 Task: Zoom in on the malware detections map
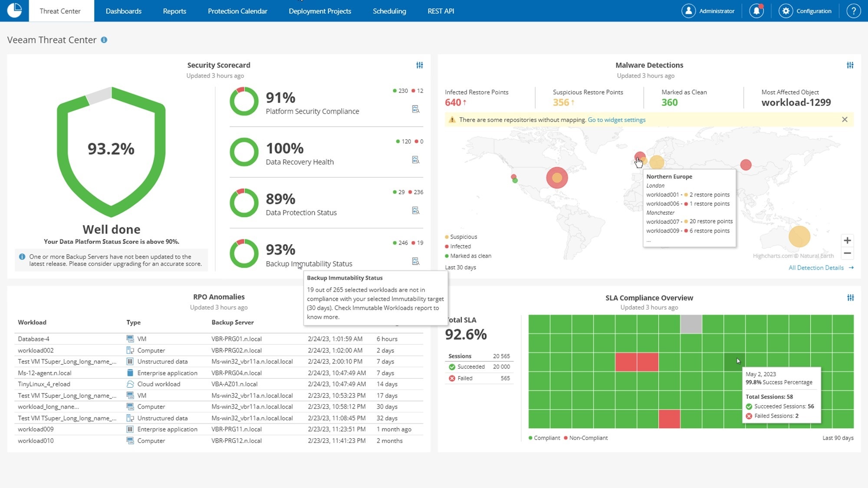point(847,240)
